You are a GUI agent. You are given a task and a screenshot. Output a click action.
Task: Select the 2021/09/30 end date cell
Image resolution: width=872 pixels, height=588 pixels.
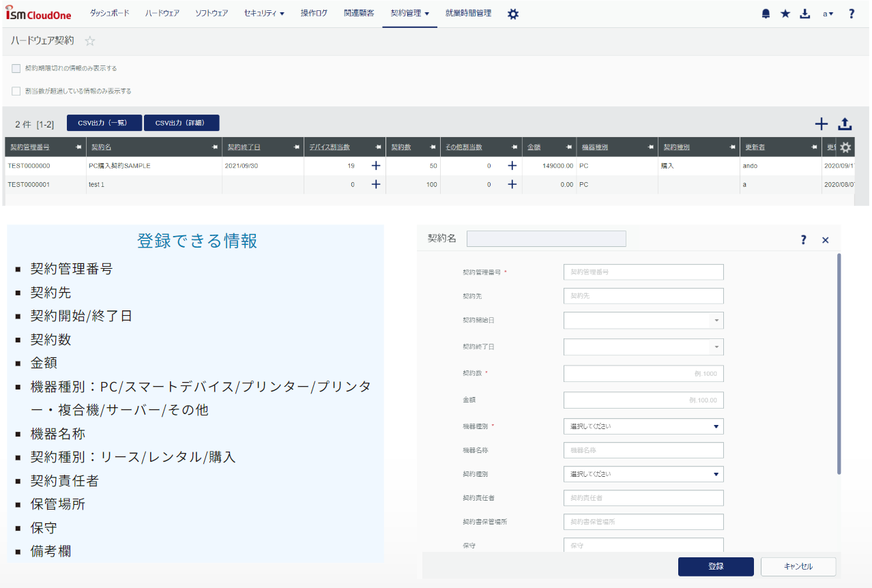pyautogui.click(x=263, y=166)
